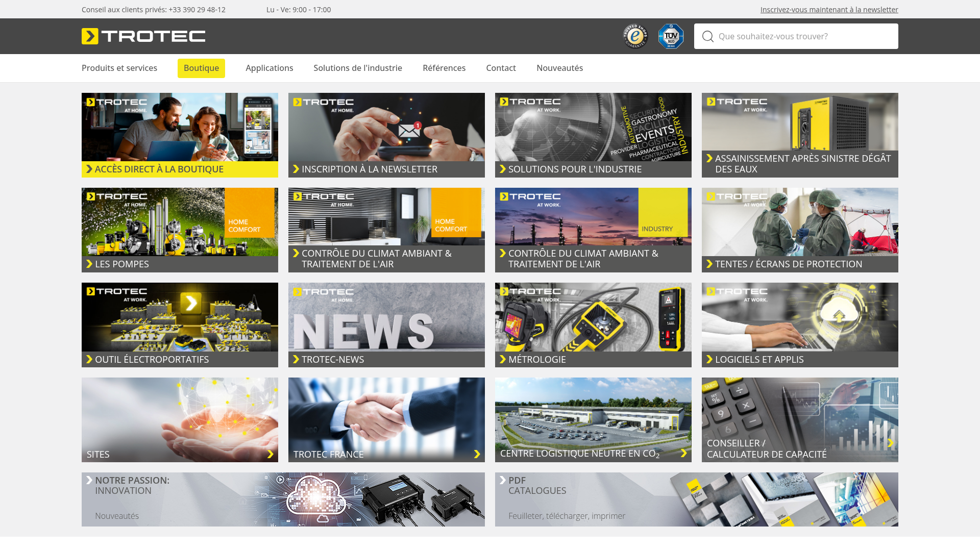The image size is (980, 551).
Task: Click the Trotec logo in header
Action: (x=143, y=36)
